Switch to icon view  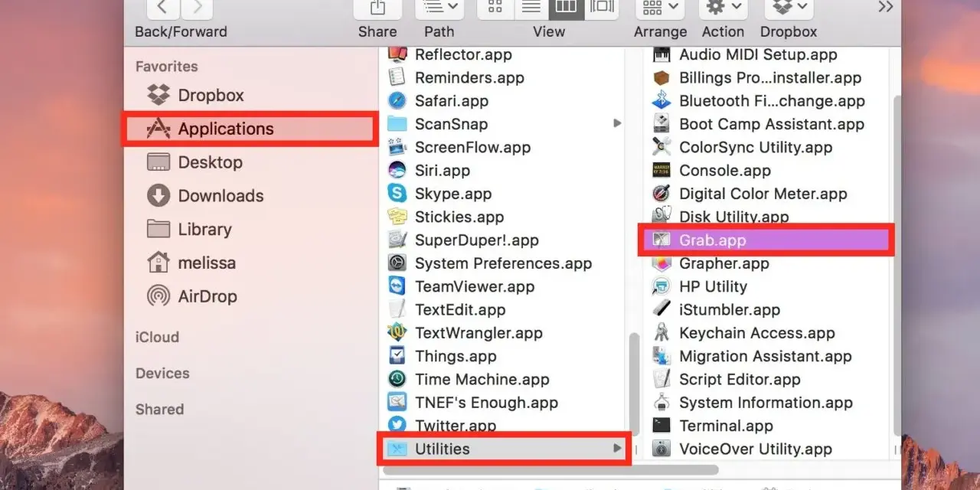[495, 8]
